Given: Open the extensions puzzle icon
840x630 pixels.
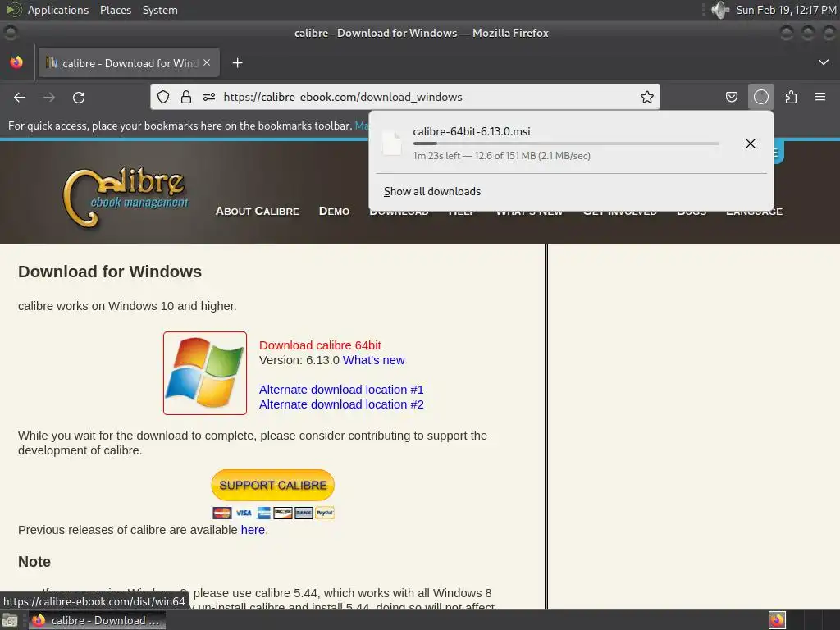Looking at the screenshot, I should pos(791,97).
